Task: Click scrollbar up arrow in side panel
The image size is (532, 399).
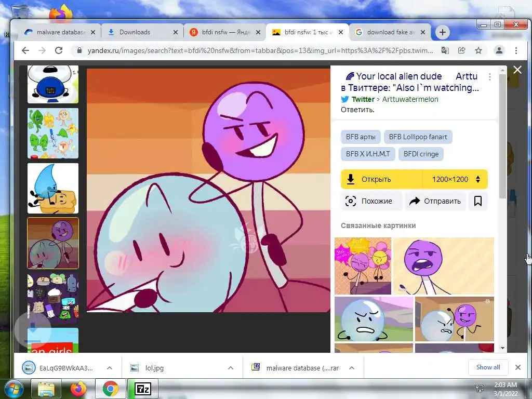Action: click(x=502, y=70)
